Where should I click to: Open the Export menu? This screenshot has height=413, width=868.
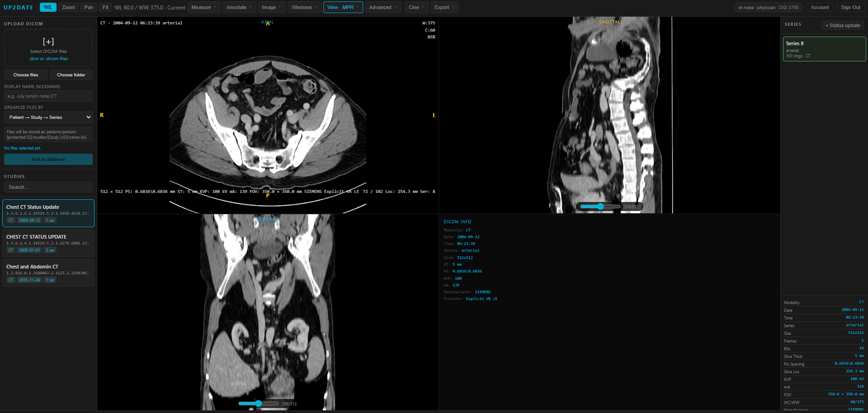coord(445,7)
